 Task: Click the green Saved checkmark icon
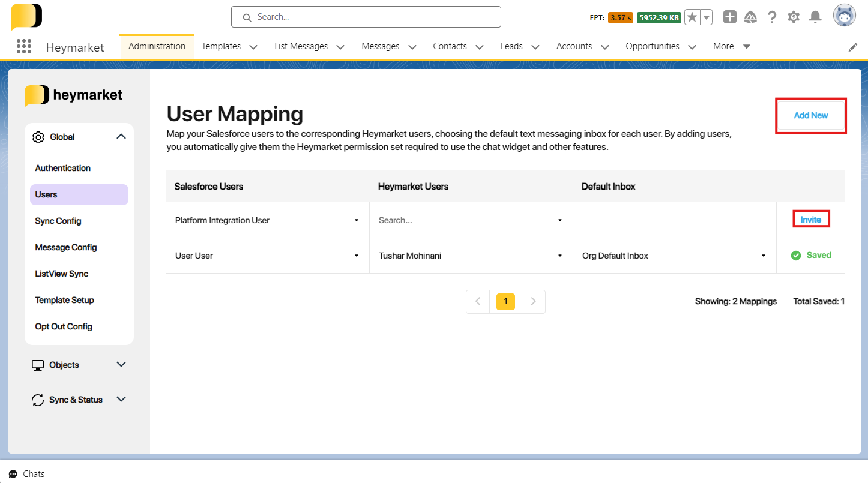[796, 256]
